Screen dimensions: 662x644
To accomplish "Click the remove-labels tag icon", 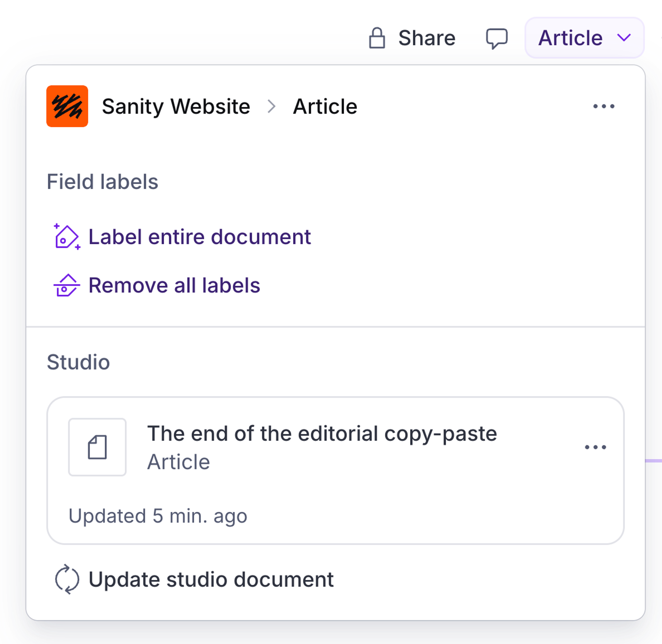I will [67, 285].
